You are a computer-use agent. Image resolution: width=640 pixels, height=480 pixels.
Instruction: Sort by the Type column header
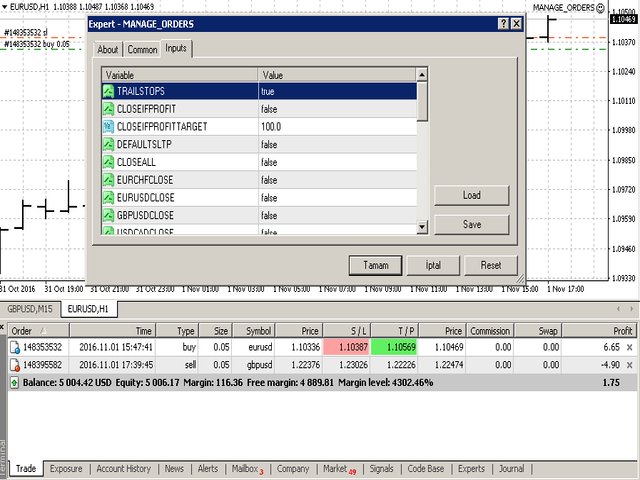178,331
